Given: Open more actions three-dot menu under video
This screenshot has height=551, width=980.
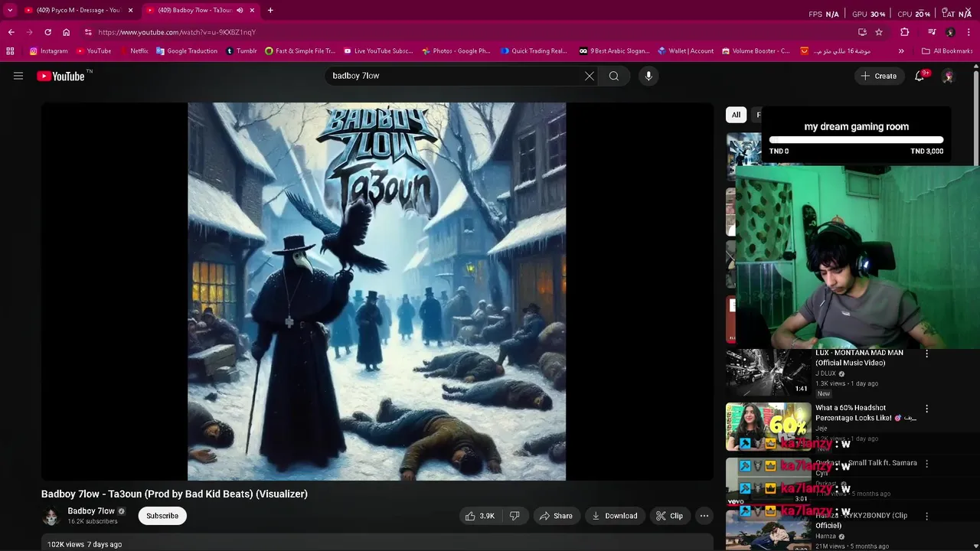Looking at the screenshot, I should point(704,516).
